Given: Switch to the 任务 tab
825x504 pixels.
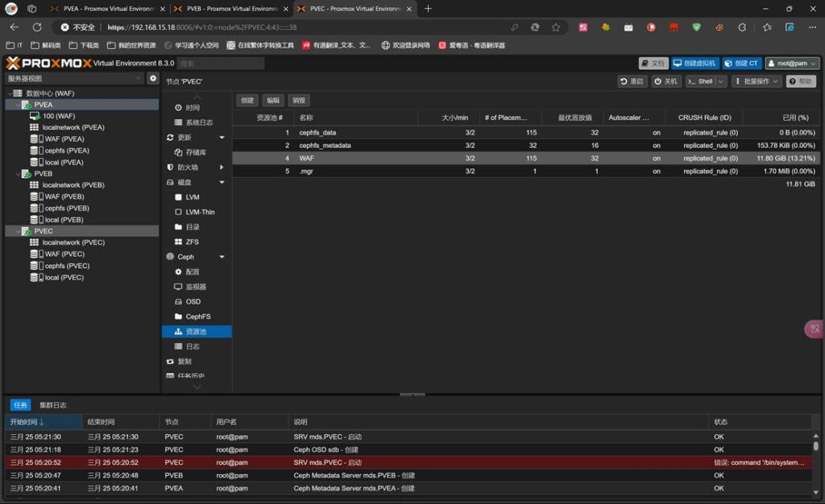Looking at the screenshot, I should 20,405.
